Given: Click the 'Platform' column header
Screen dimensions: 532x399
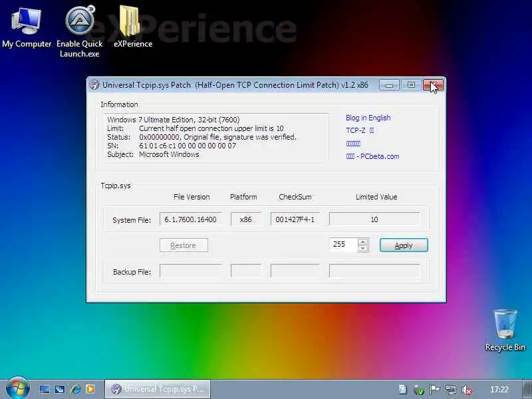Looking at the screenshot, I should click(x=243, y=197).
